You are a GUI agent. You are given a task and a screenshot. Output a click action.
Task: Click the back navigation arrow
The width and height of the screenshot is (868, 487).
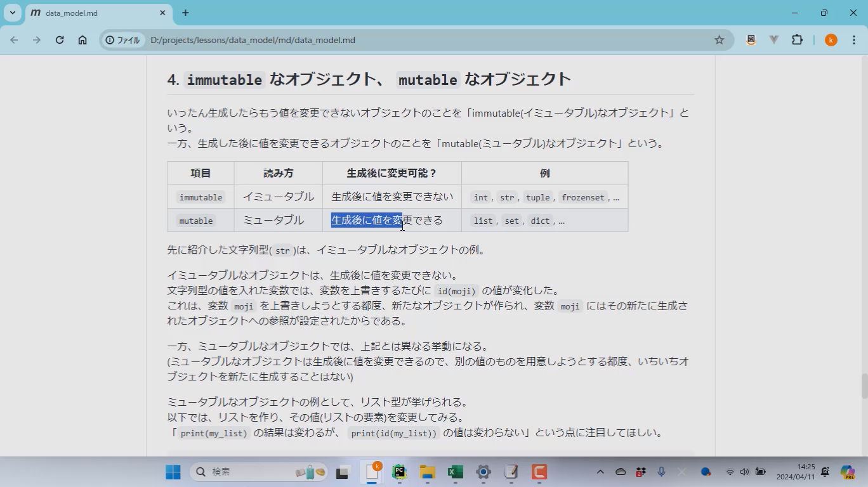tap(14, 40)
